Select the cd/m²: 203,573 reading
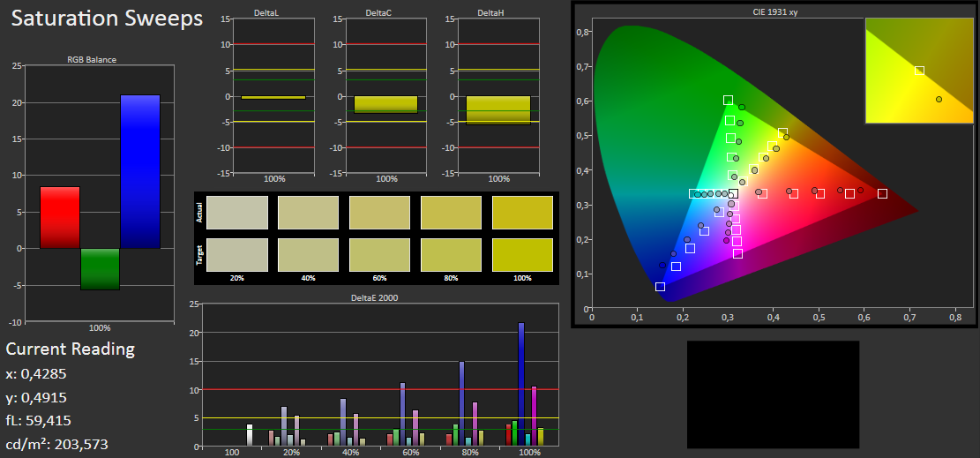Viewport: 980px width, 458px height. 56,444
